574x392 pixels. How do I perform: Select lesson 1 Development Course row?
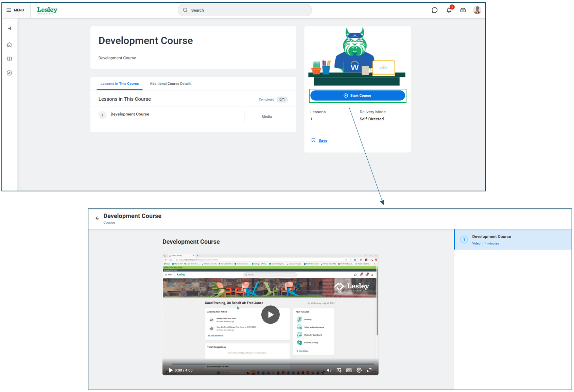[193, 116]
